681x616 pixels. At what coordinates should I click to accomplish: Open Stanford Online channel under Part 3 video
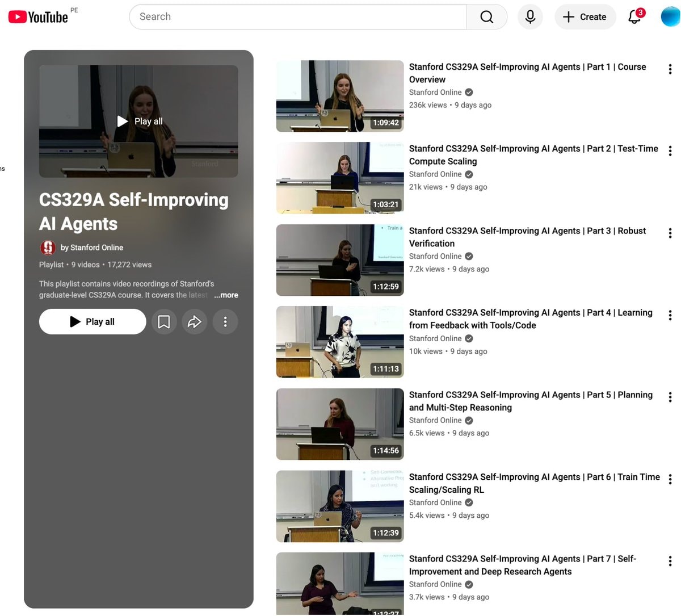pyautogui.click(x=435, y=257)
